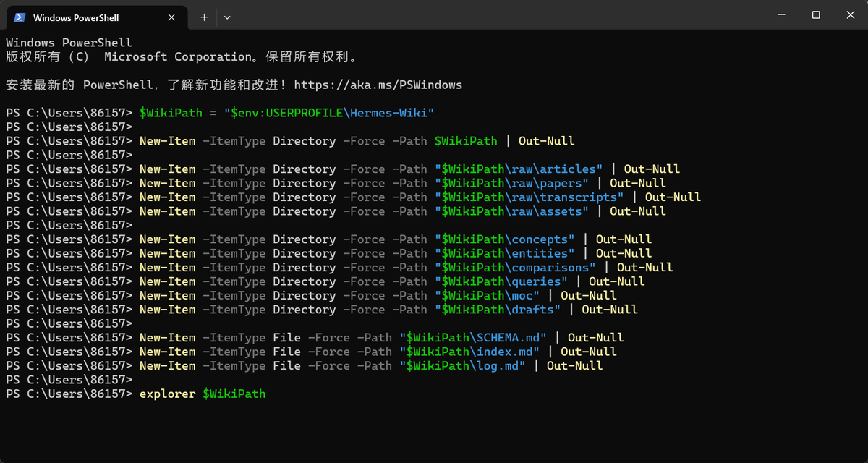This screenshot has height=463, width=868.
Task: Click the "$WikiPath\raw\transcripts" path text
Action: 529,197
